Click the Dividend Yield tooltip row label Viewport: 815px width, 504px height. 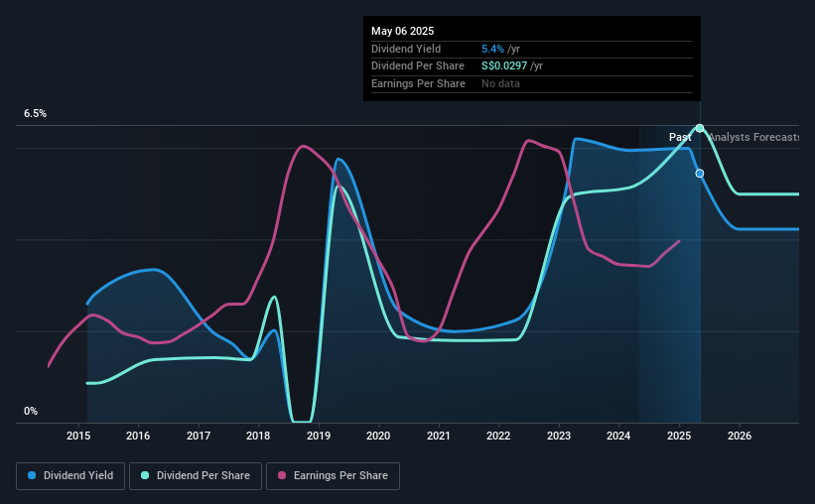pyautogui.click(x=406, y=49)
